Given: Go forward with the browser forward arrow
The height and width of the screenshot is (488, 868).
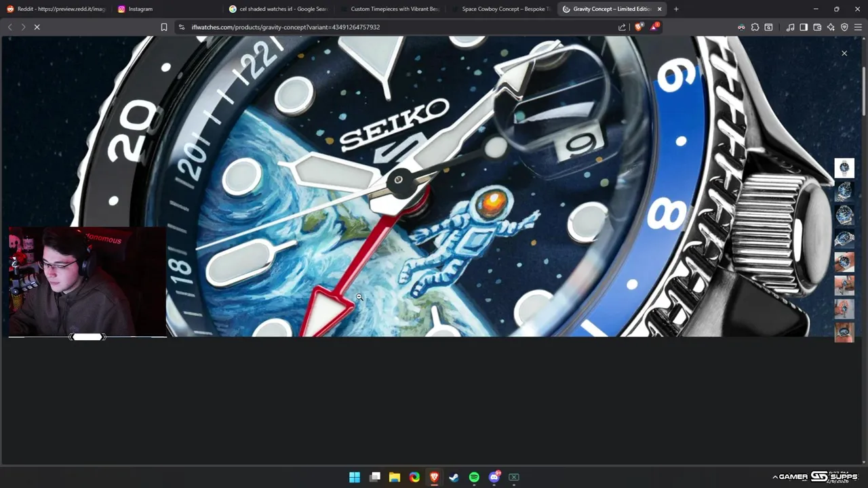Looking at the screenshot, I should pos(23,27).
